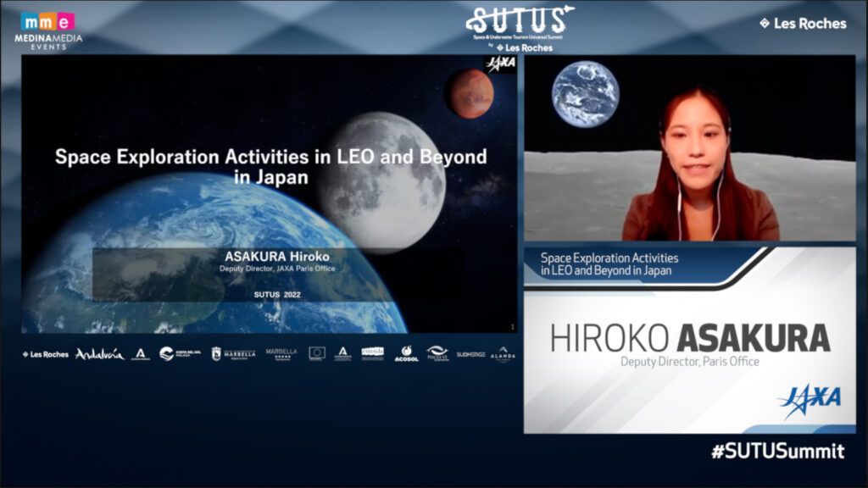
Task: Click the Les Roches logo in top-right corner
Action: [804, 23]
